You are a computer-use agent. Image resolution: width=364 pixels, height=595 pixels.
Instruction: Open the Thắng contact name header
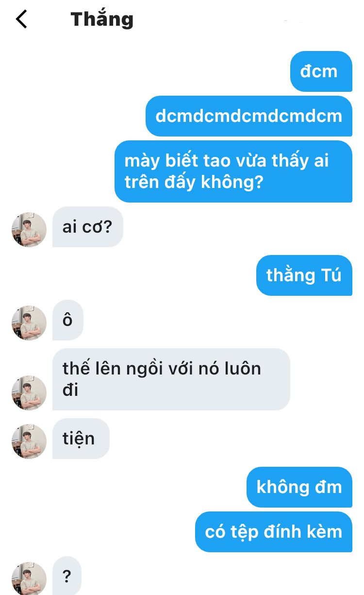tap(102, 19)
